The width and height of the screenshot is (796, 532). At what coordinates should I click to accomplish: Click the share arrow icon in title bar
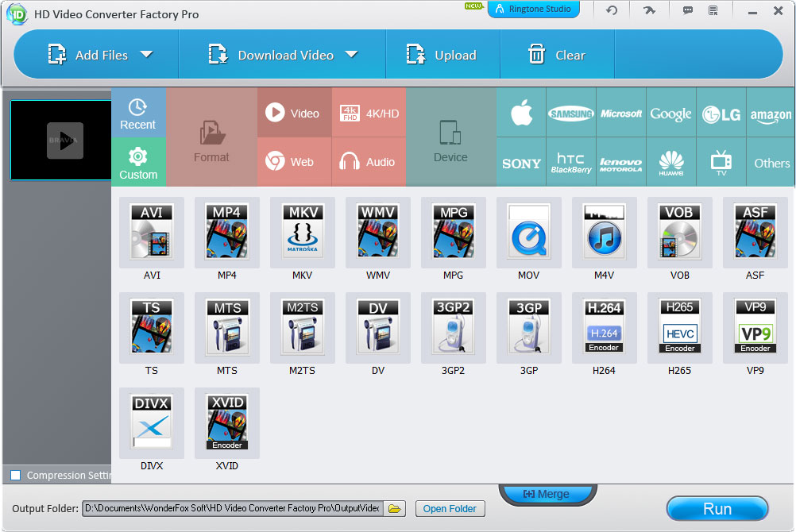coord(649,10)
